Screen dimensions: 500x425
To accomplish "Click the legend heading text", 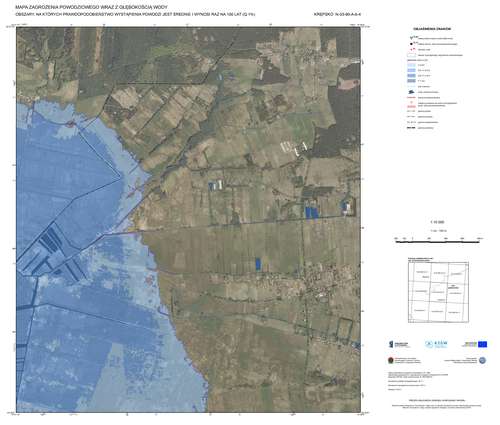I will tap(432, 29).
